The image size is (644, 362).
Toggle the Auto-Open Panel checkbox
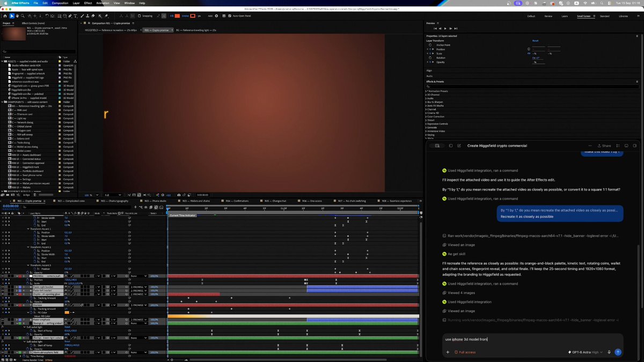(231, 16)
